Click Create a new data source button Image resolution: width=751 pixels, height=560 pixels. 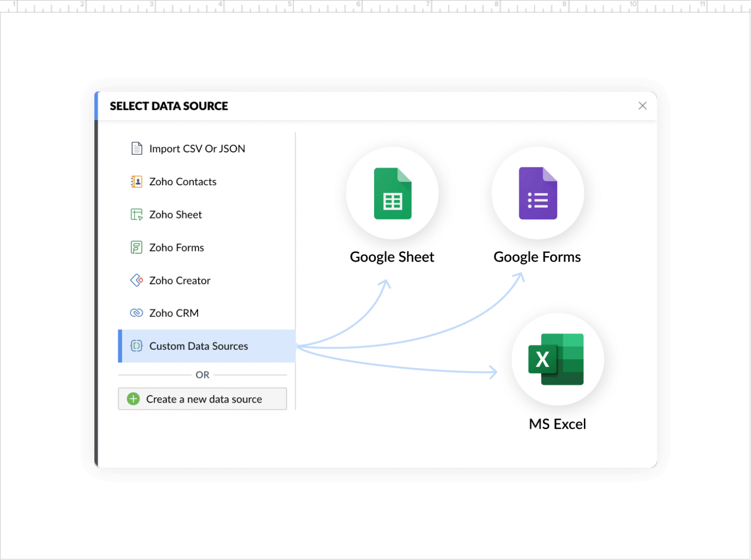pos(202,399)
